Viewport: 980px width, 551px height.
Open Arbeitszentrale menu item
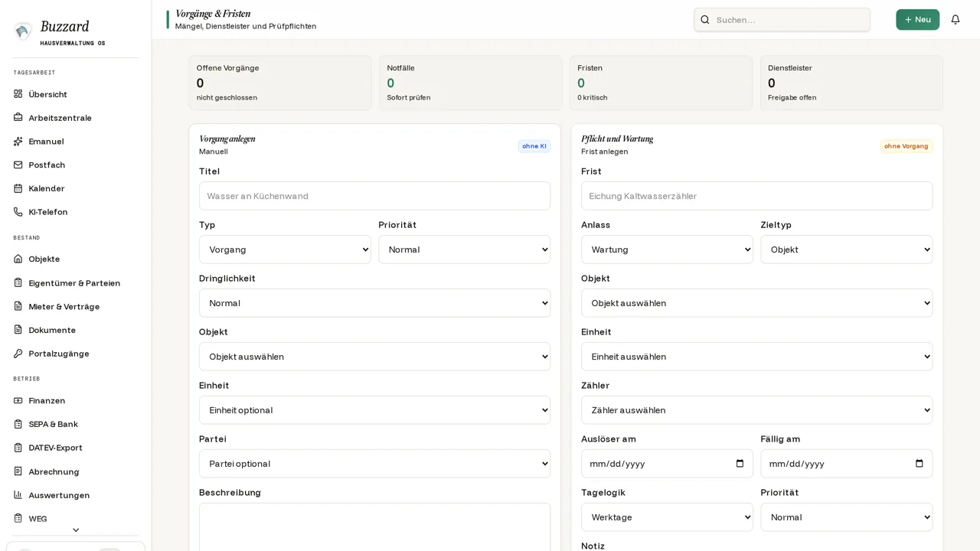point(75,118)
